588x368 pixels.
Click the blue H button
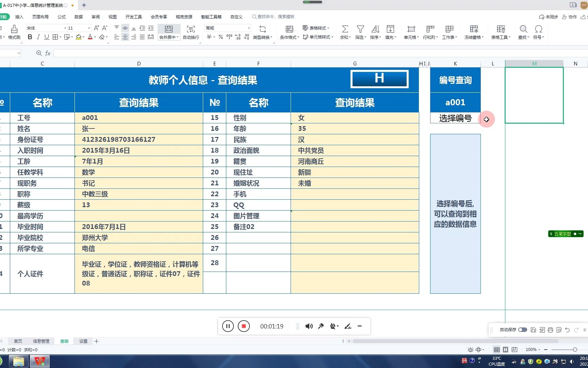(379, 79)
